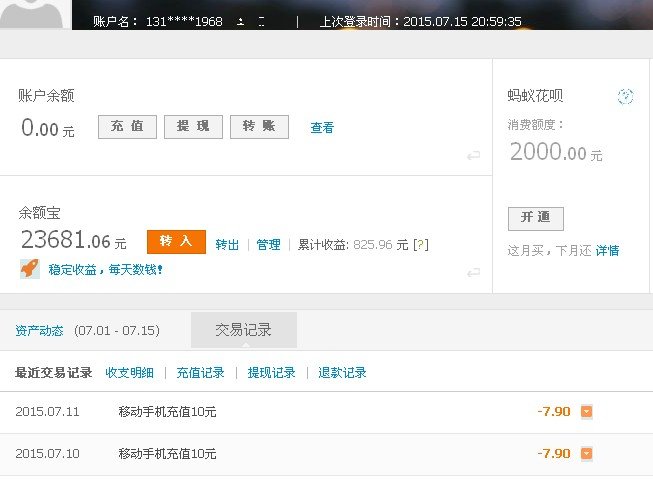
Task: Click the (07.01 - 07.15) date range
Action: pyautogui.click(x=117, y=331)
